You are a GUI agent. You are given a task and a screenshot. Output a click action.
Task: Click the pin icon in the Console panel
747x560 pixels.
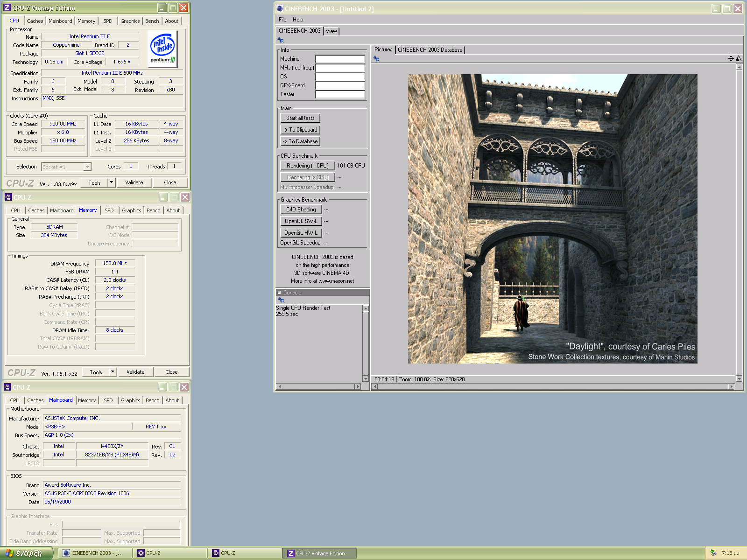(281, 300)
